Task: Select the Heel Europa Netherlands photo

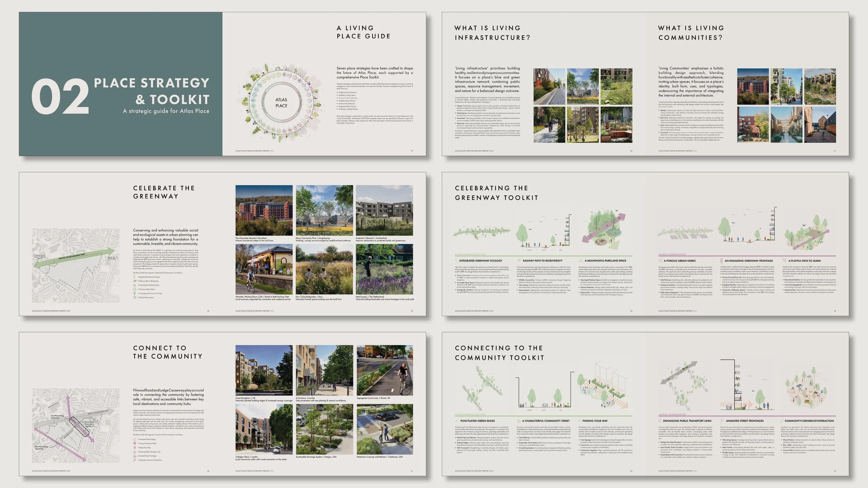Action: [x=384, y=269]
